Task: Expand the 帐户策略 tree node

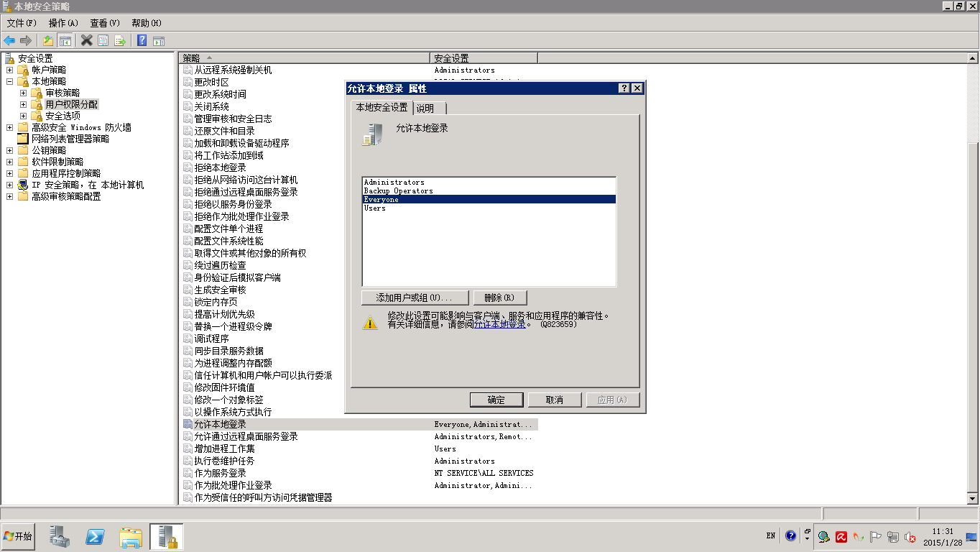Action: coord(9,70)
